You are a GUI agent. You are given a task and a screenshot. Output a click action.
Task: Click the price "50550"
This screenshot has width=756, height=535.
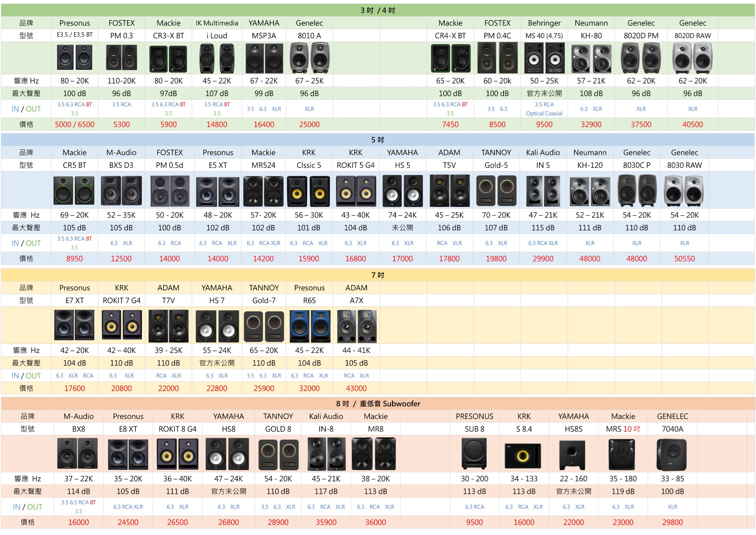pos(684,258)
